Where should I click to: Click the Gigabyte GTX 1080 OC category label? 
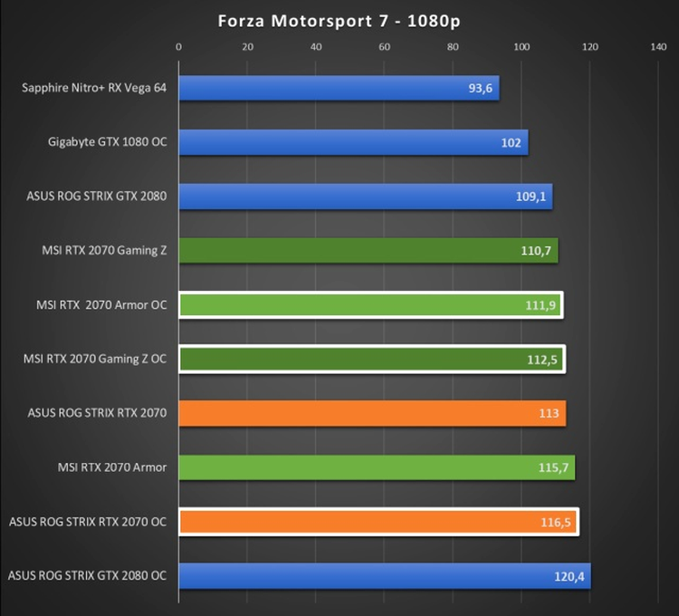click(108, 142)
